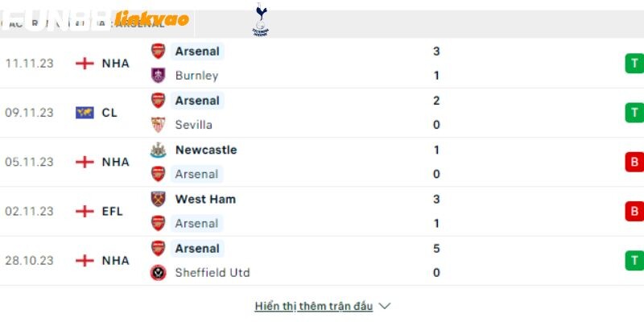This screenshot has width=644, height=322.
Task: Click red B badge for Newcastle match
Action: pyautogui.click(x=634, y=163)
